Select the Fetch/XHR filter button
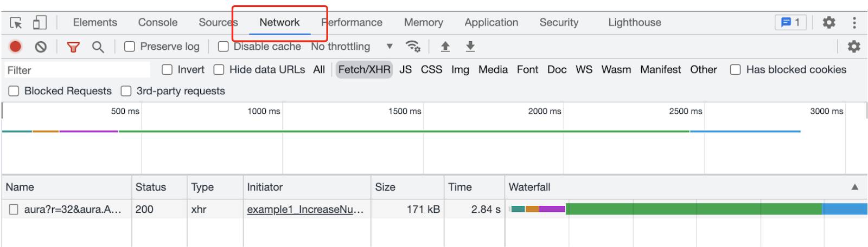The width and height of the screenshot is (868, 247). (x=364, y=69)
